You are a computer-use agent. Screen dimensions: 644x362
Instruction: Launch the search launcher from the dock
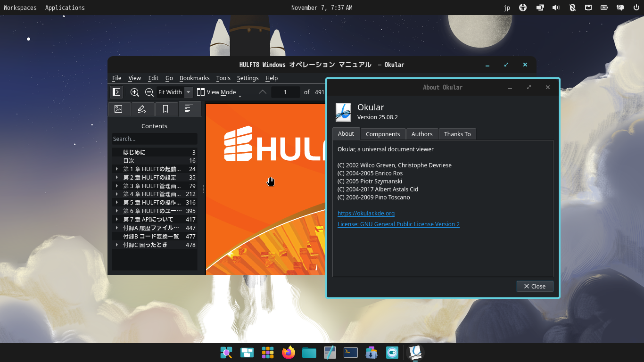(x=226, y=353)
